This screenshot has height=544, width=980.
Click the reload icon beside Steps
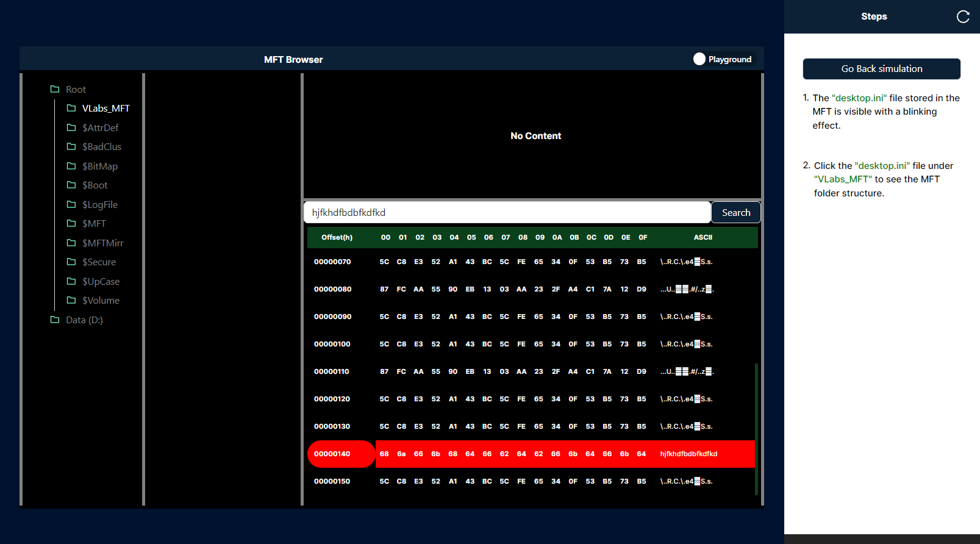coord(962,16)
